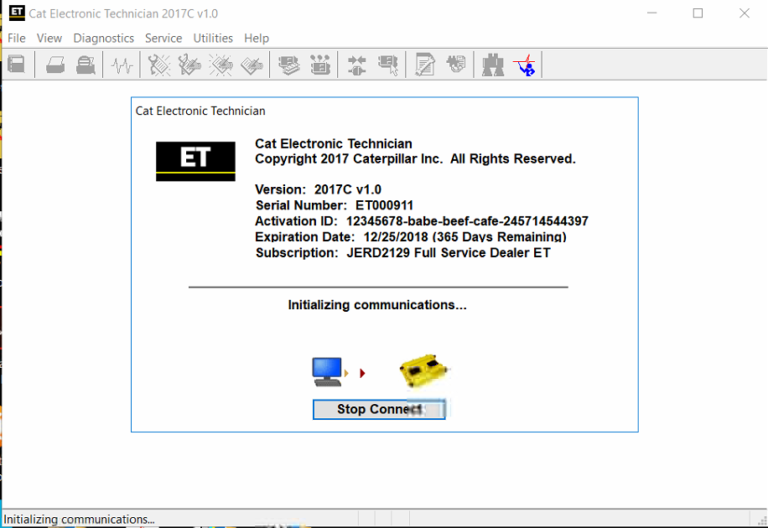
Task: Click the Print toolbar icon
Action: pos(55,65)
